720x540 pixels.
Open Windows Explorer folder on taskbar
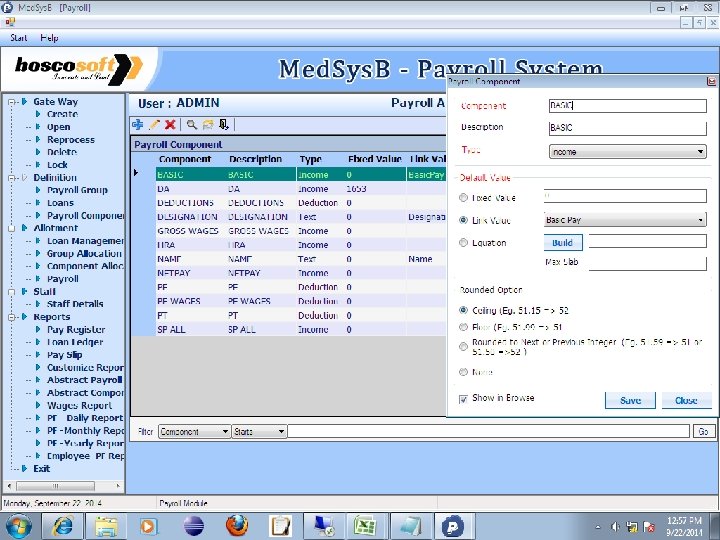[x=106, y=526]
